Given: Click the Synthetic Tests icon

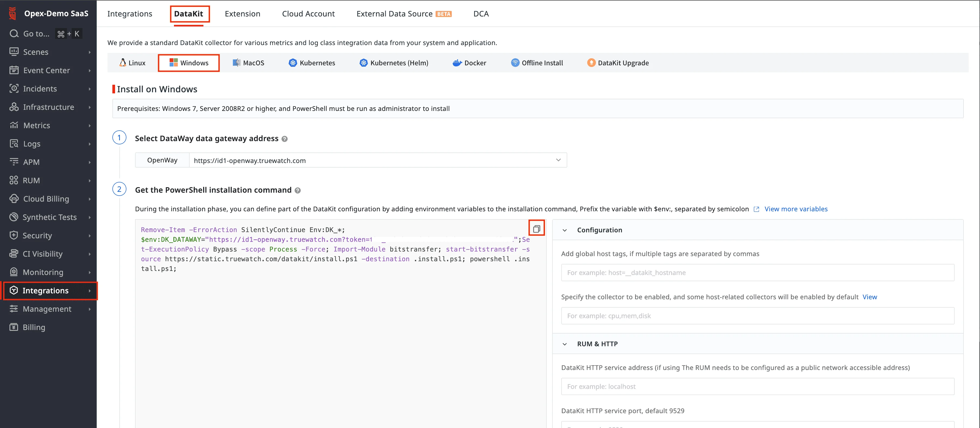Looking at the screenshot, I should click(x=14, y=217).
